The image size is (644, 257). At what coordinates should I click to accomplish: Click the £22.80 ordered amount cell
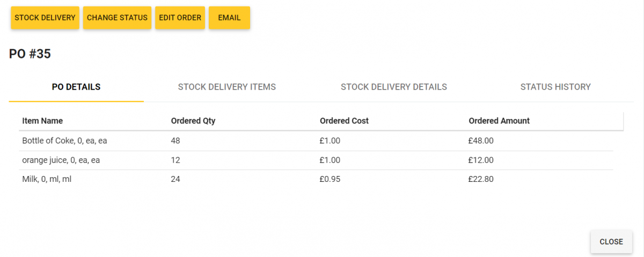pyautogui.click(x=481, y=180)
